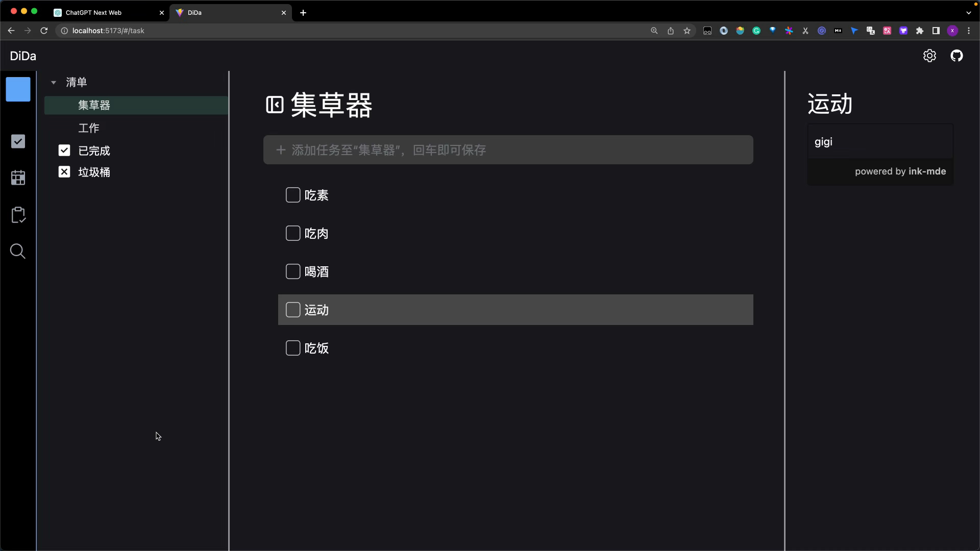The width and height of the screenshot is (980, 551).
Task: Select the 吃素 task text
Action: coord(316,195)
